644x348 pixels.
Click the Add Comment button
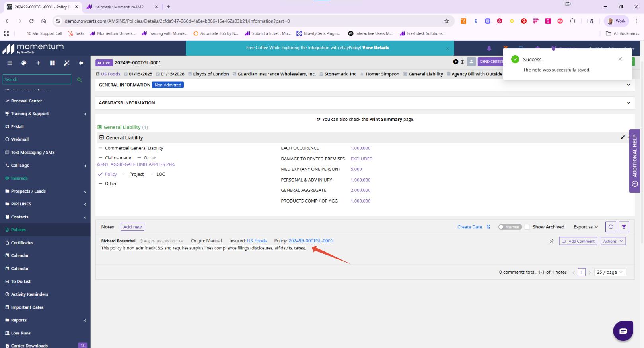(578, 241)
